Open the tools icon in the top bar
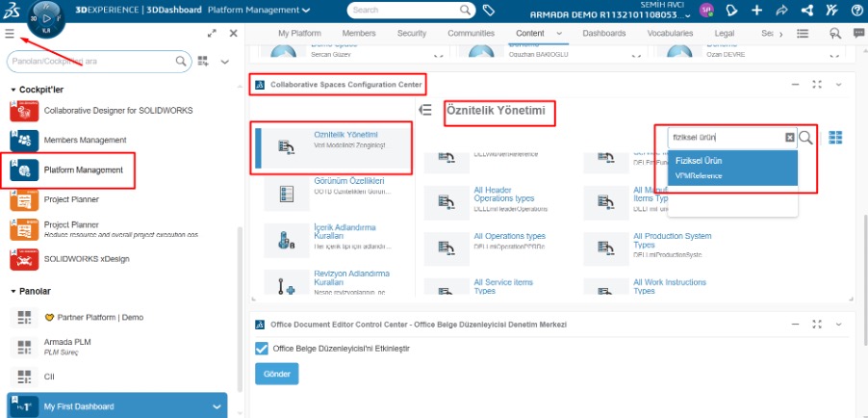The width and height of the screenshot is (868, 418). 831,11
